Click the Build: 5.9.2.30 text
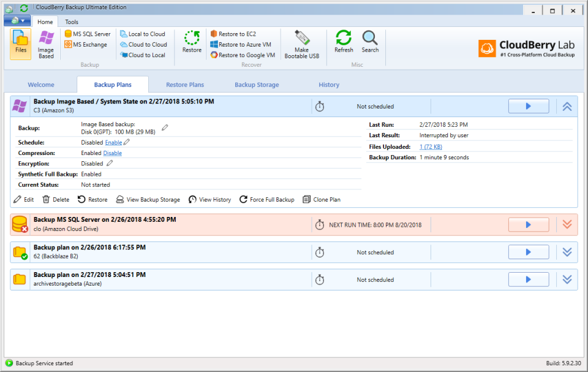588x372 pixels. point(563,363)
